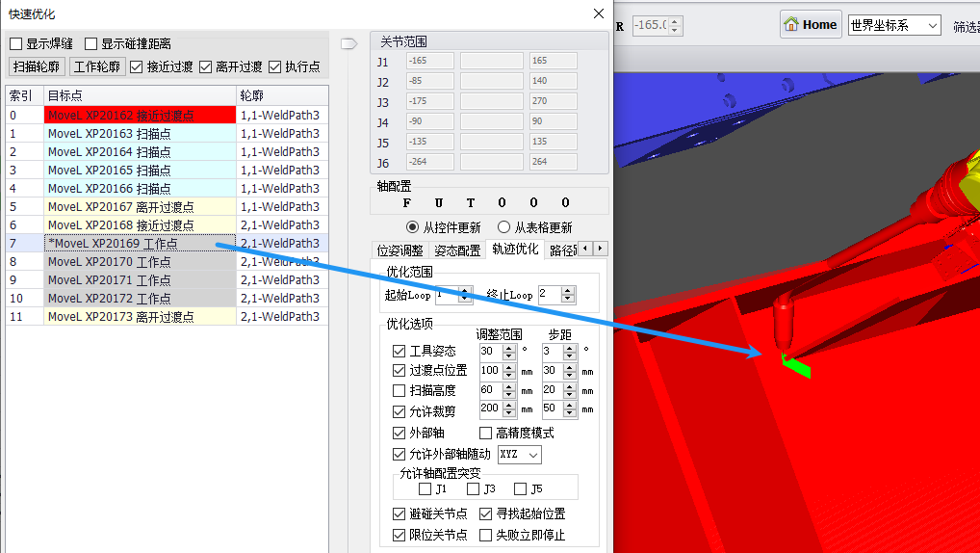Click the 扫描轮廓 button
Viewport: 980px width, 553px height.
38,66
